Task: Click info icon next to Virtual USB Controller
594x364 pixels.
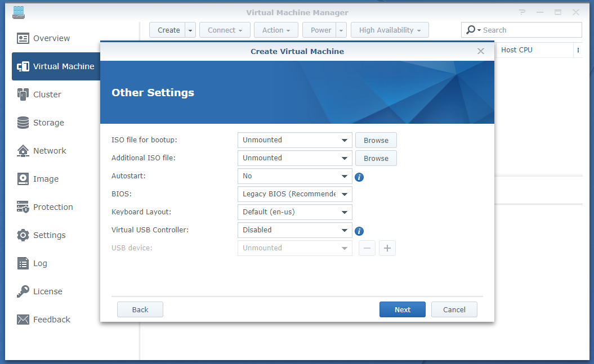Action: (359, 231)
